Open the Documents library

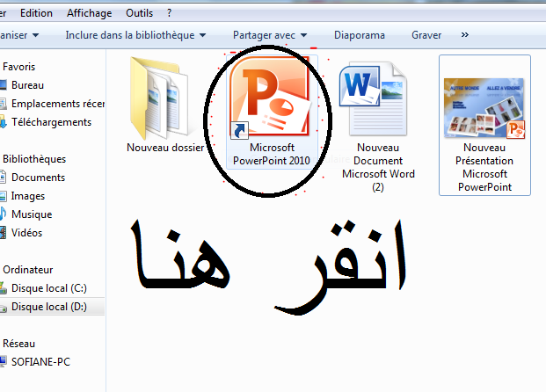coord(38,178)
